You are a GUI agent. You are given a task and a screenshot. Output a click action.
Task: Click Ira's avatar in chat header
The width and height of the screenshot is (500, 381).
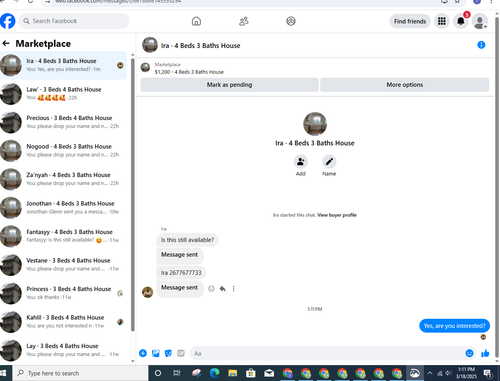point(150,45)
